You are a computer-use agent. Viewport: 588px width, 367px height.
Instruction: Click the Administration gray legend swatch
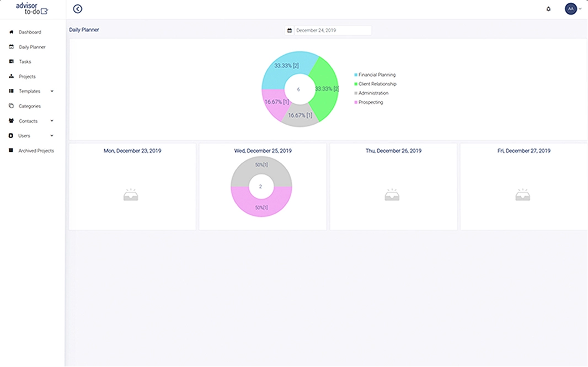(x=356, y=93)
